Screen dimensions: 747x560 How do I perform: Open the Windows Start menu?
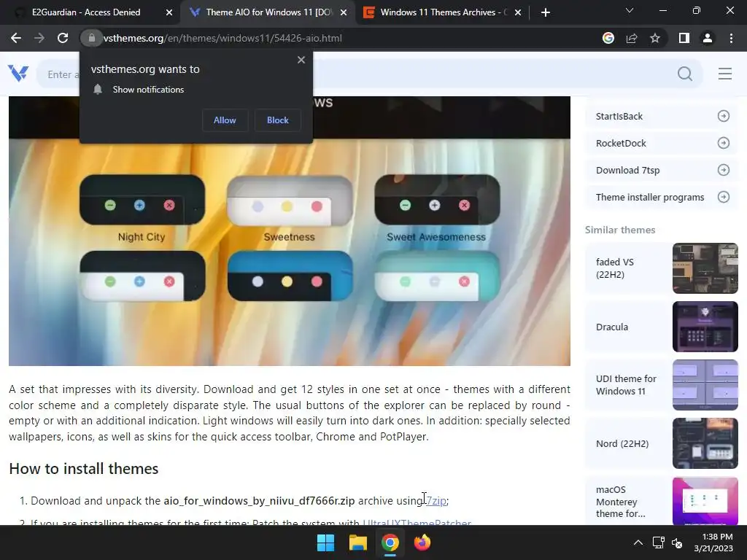[326, 542]
